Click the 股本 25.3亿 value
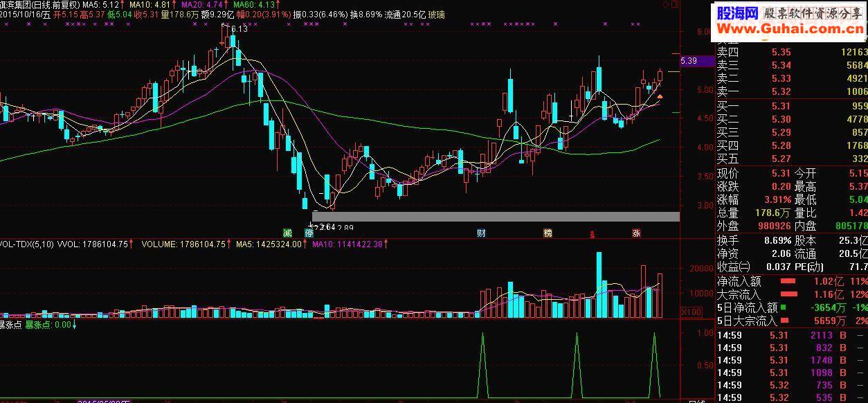This screenshot has width=868, height=403. pyautogui.click(x=854, y=240)
